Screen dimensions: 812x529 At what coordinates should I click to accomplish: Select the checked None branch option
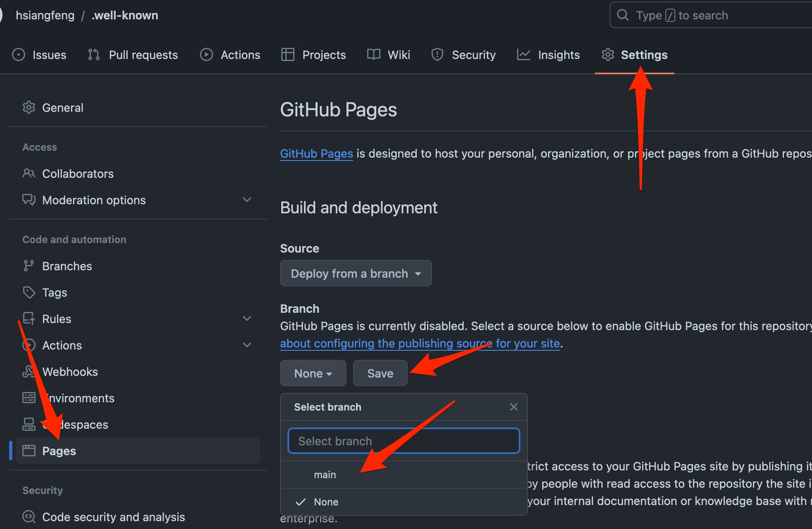pos(326,502)
